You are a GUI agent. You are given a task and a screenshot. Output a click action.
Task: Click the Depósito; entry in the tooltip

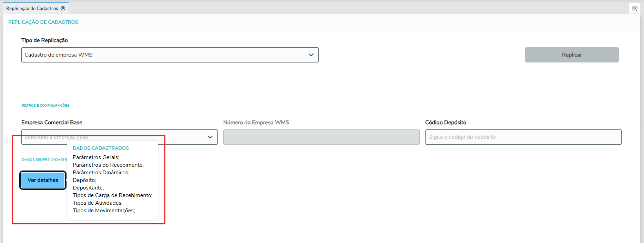[84, 180]
